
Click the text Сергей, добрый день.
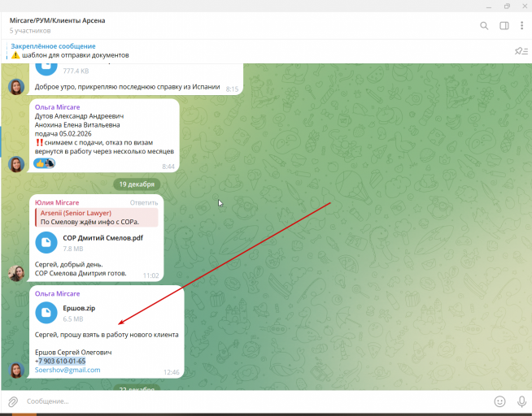tap(68, 264)
